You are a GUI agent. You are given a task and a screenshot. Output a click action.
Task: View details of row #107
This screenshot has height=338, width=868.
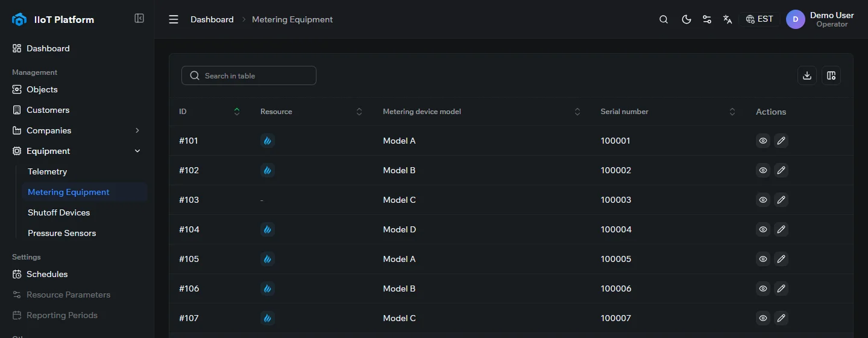coord(763,318)
